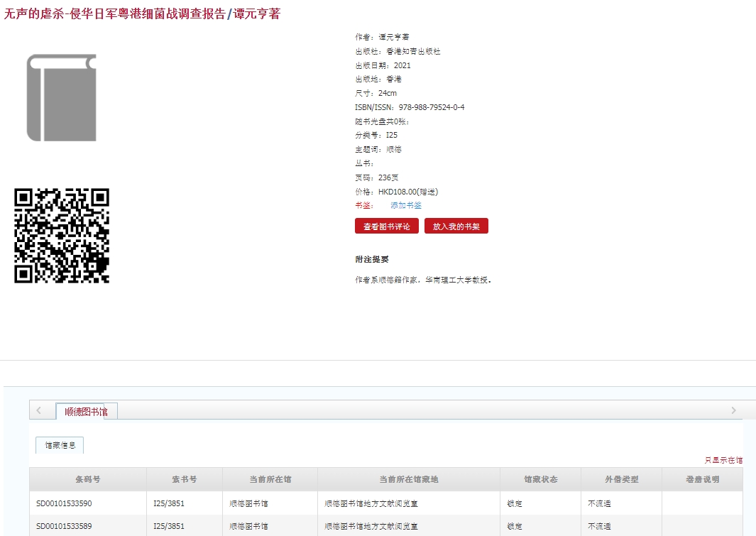
Task: Click the 分类号 I25 text
Action: click(376, 135)
